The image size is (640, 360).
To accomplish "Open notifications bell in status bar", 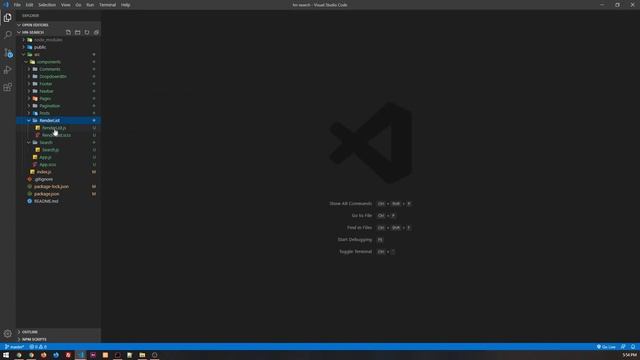I will [633, 347].
